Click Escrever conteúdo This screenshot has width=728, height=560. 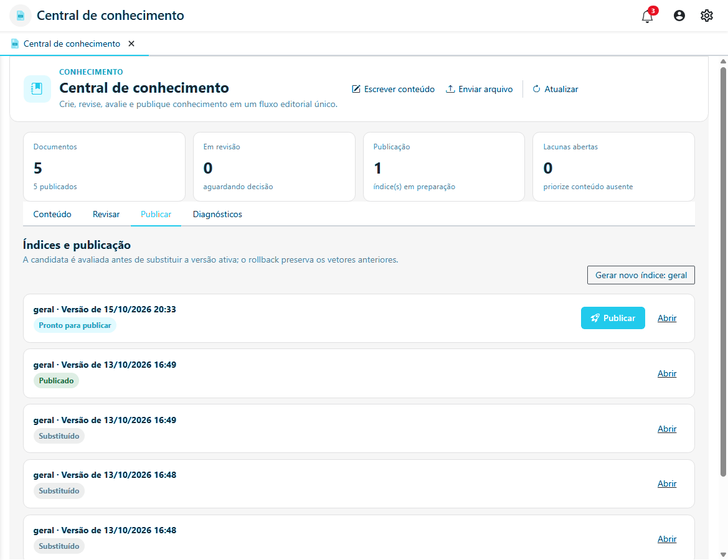pos(393,89)
